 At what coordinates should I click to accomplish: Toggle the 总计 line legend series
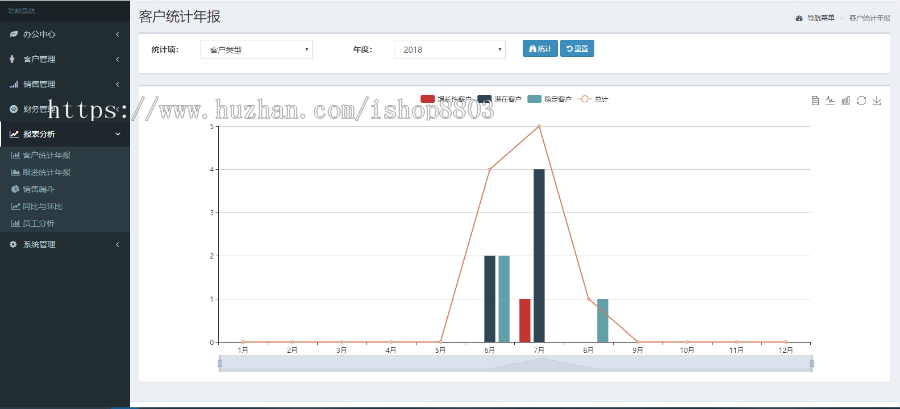[x=593, y=99]
